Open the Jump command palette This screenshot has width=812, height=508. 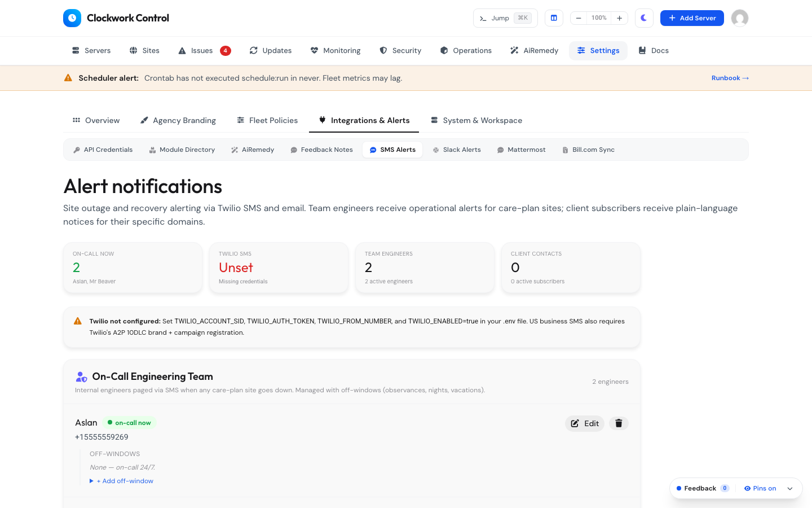(505, 18)
